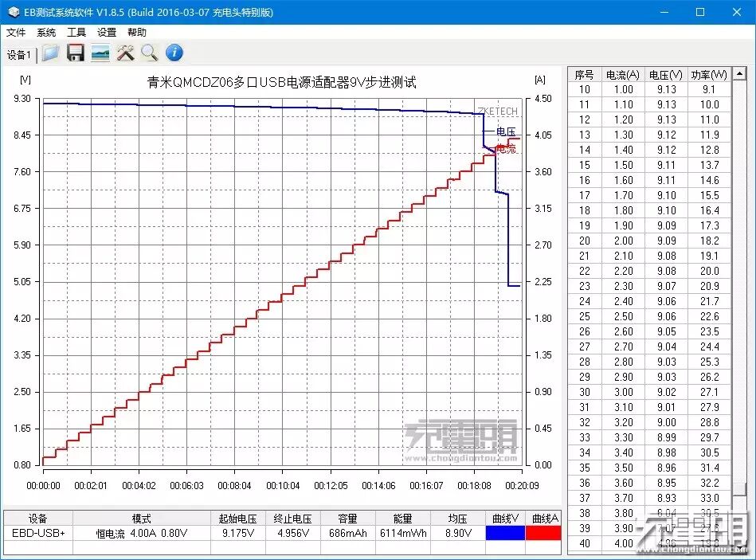Image resolution: width=756 pixels, height=560 pixels.
Task: Click the 8.90V average voltage cell
Action: point(457,533)
